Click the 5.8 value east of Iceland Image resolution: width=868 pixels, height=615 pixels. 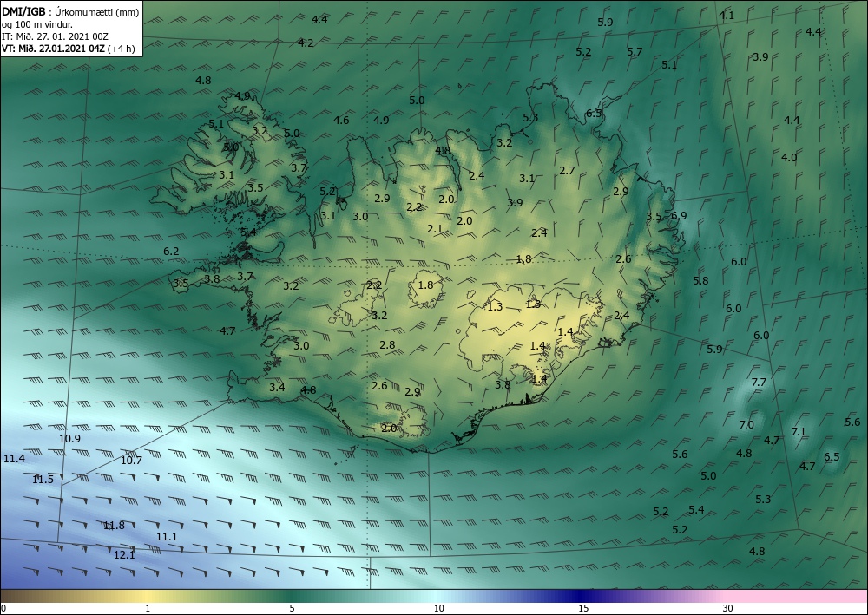pyautogui.click(x=700, y=280)
